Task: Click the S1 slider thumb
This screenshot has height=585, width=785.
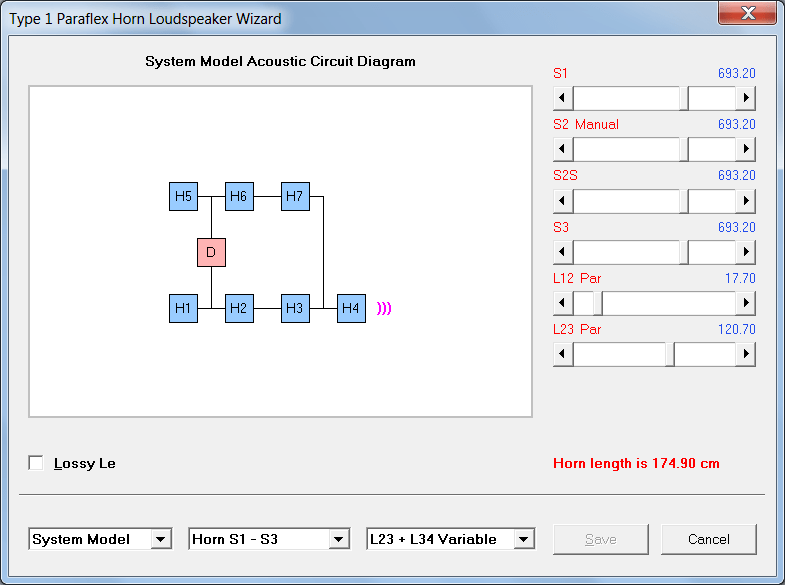Action: click(x=684, y=98)
